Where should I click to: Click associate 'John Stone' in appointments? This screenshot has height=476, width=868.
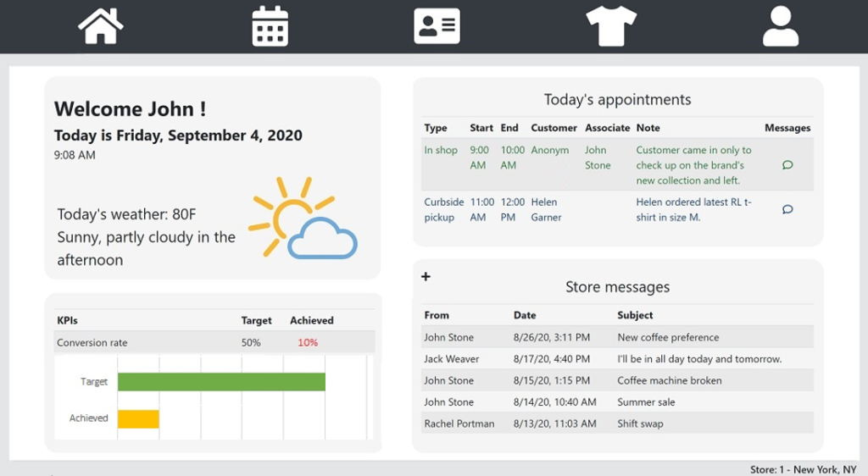click(x=598, y=158)
